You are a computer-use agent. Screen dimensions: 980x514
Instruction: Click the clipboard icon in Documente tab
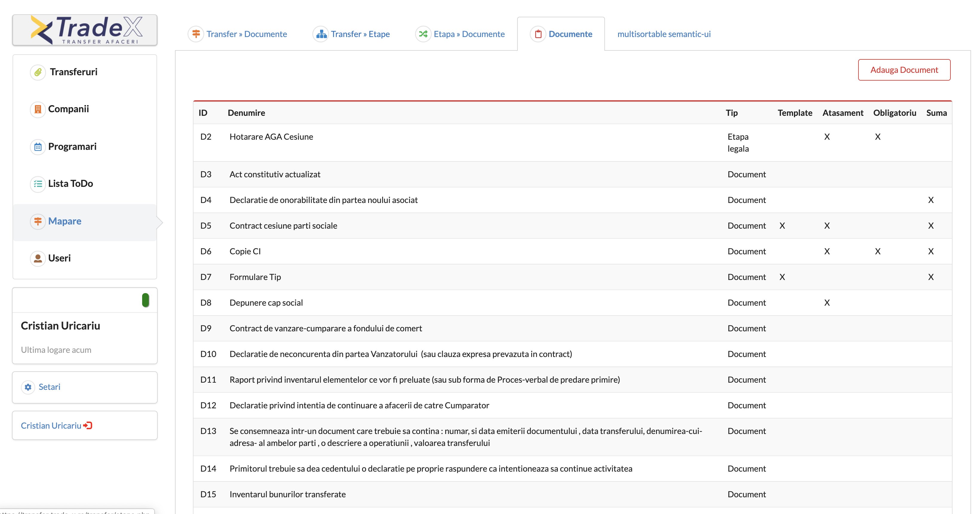(538, 34)
